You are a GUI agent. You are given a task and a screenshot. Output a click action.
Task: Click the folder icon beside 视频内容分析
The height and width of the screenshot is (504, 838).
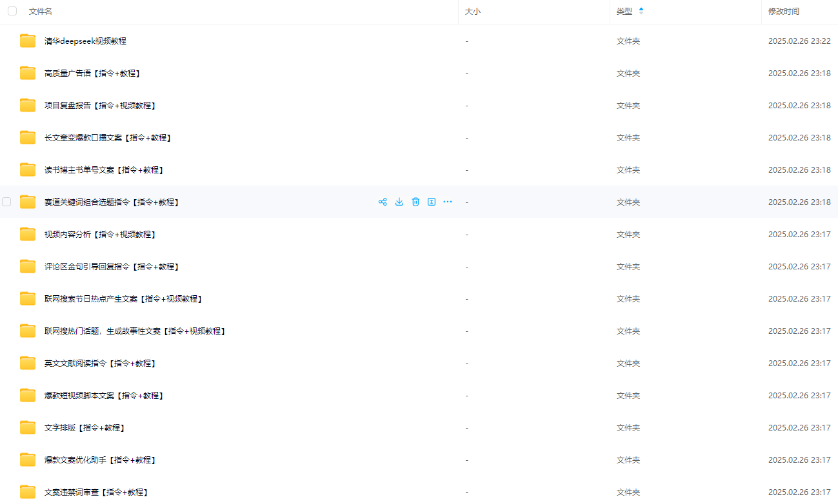click(x=28, y=234)
